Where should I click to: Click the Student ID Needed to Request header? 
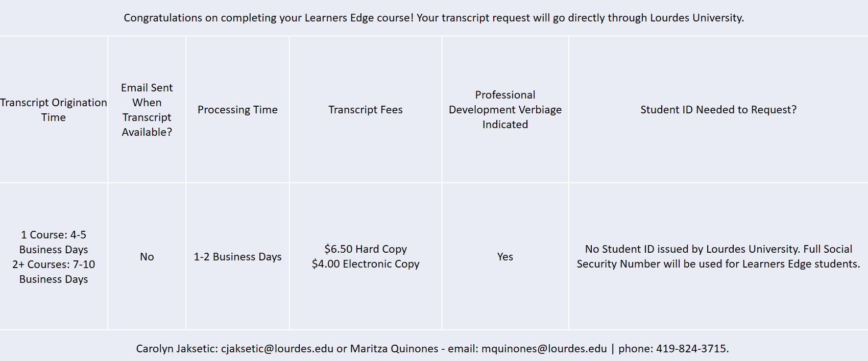pyautogui.click(x=718, y=110)
